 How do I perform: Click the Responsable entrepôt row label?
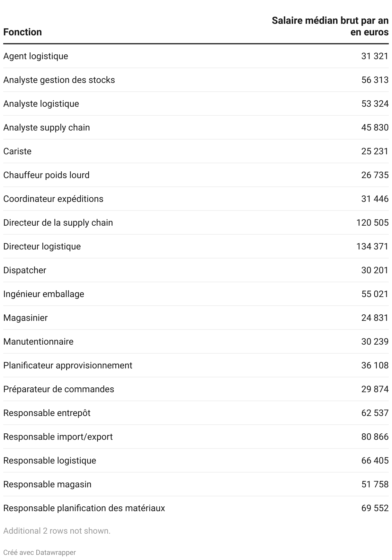pos(47,413)
